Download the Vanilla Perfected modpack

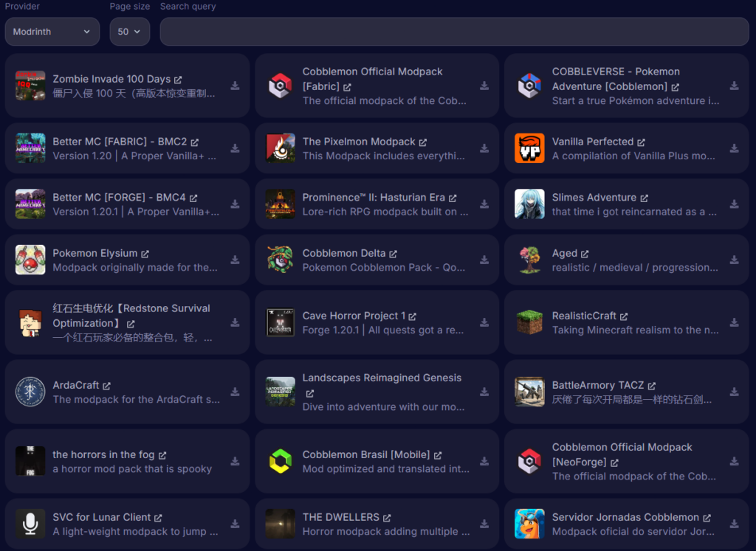pos(734,148)
